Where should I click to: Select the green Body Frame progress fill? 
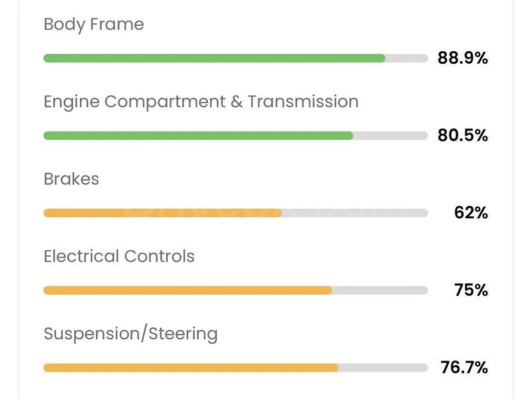pyautogui.click(x=214, y=59)
